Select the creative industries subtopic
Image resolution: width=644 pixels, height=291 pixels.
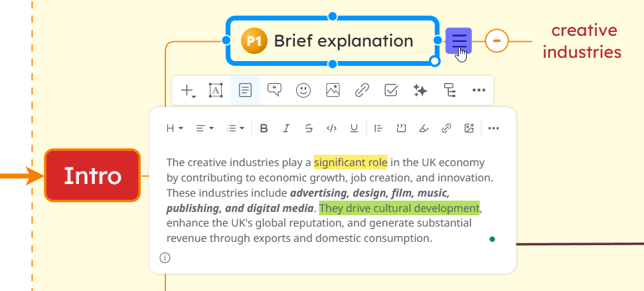[582, 41]
